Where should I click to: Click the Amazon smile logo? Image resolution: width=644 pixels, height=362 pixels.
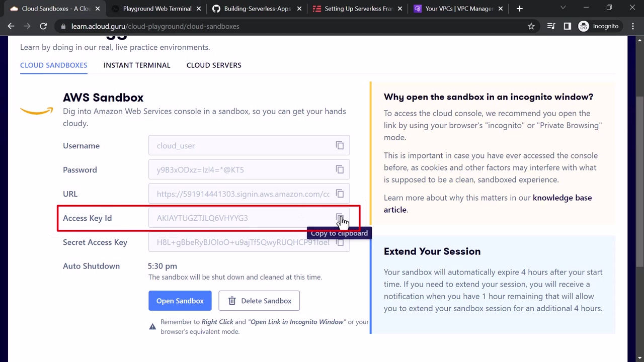point(37,111)
